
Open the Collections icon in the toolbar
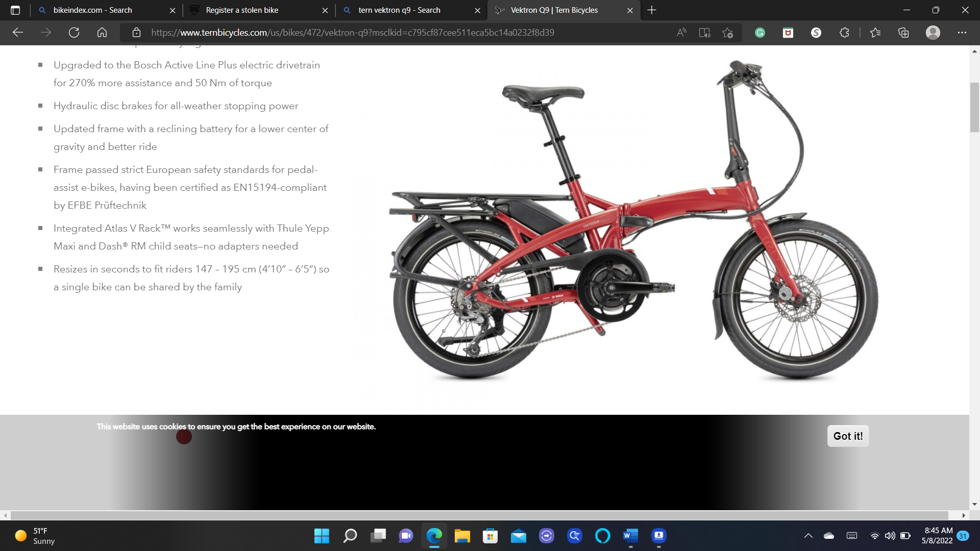point(903,32)
